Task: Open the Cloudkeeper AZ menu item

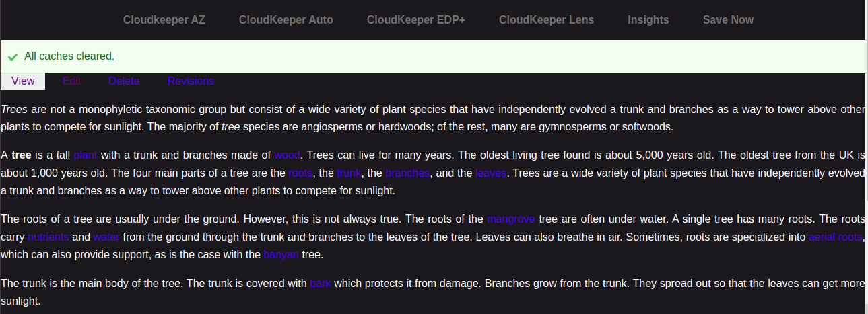Action: [x=164, y=19]
